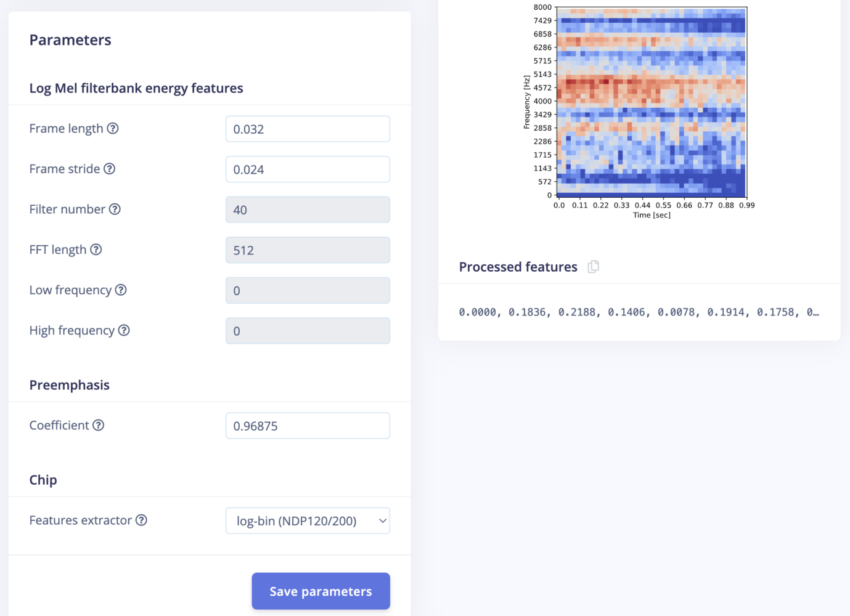The width and height of the screenshot is (850, 616).
Task: Select the Frame length input field
Action: pyautogui.click(x=308, y=129)
